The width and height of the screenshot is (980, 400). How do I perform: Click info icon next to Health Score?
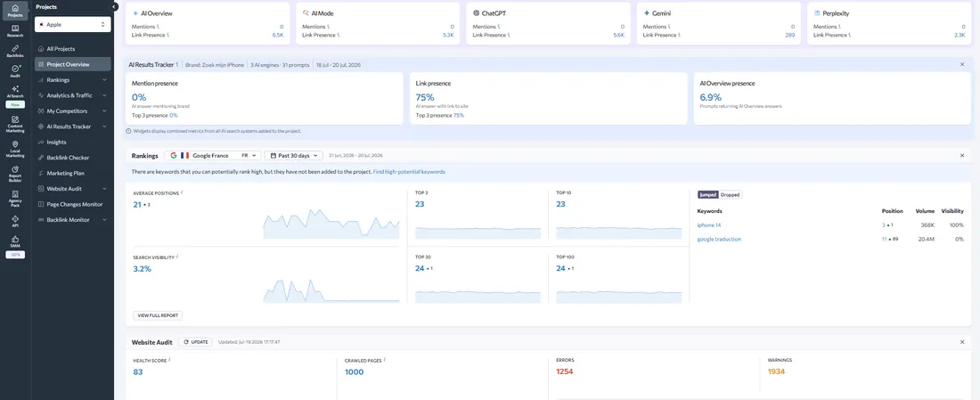169,359
